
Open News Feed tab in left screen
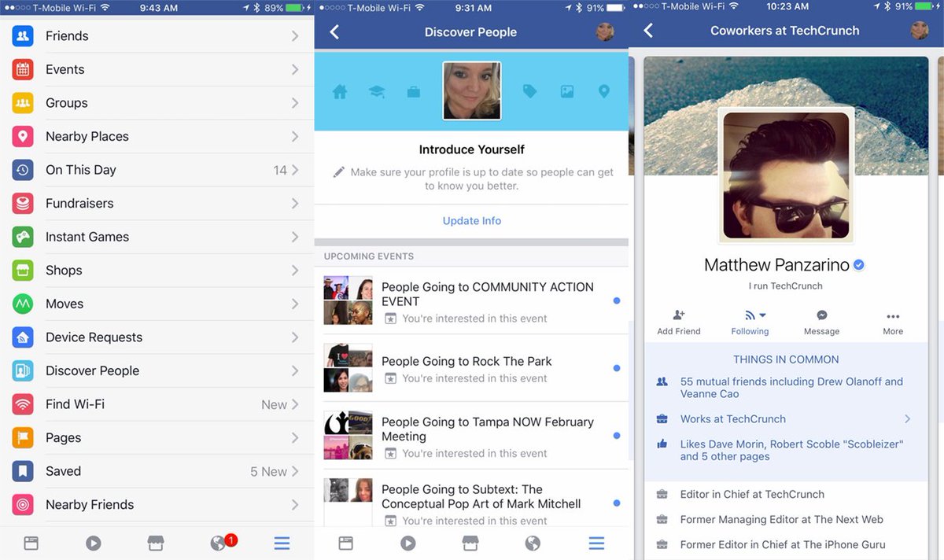click(x=31, y=543)
